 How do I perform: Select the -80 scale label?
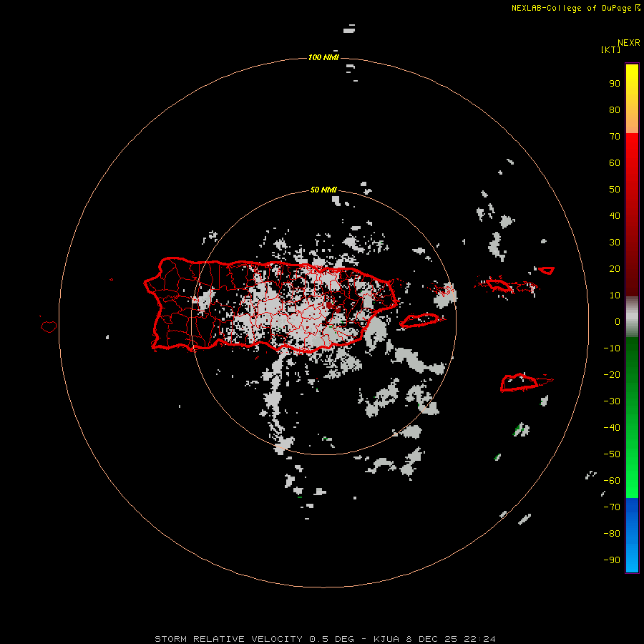point(612,534)
